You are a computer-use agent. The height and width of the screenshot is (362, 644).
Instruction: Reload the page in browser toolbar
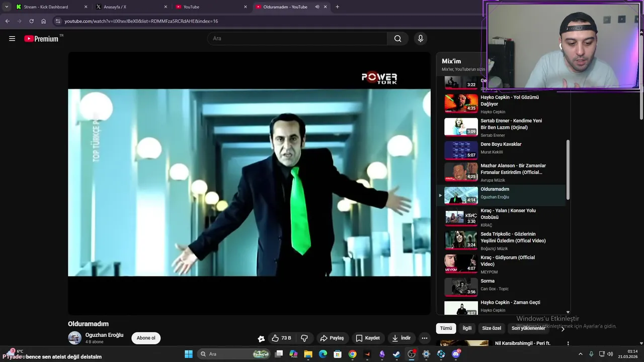pyautogui.click(x=31, y=21)
